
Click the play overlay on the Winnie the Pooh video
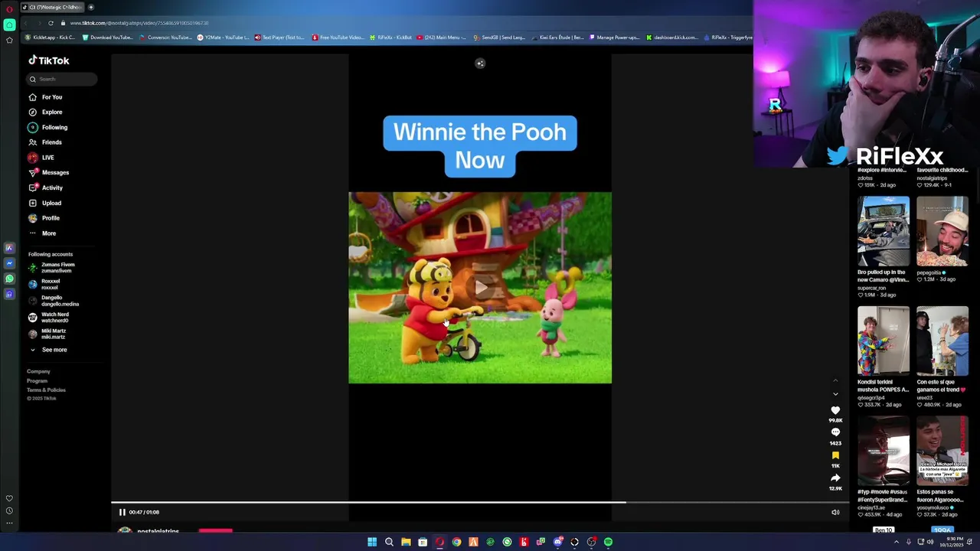coord(480,287)
